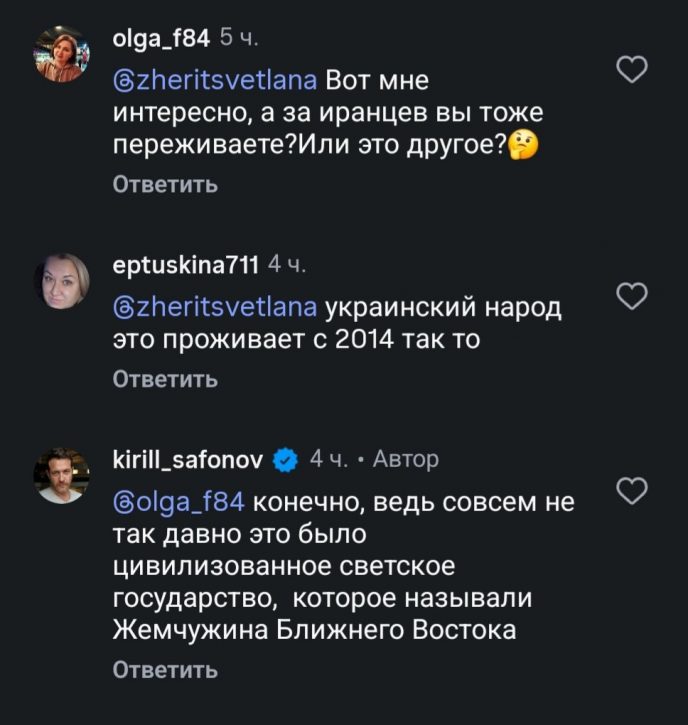Image resolution: width=688 pixels, height=725 pixels.
Task: Open @zheritsvetlana mention in olga_f84's comment
Action: click(215, 79)
